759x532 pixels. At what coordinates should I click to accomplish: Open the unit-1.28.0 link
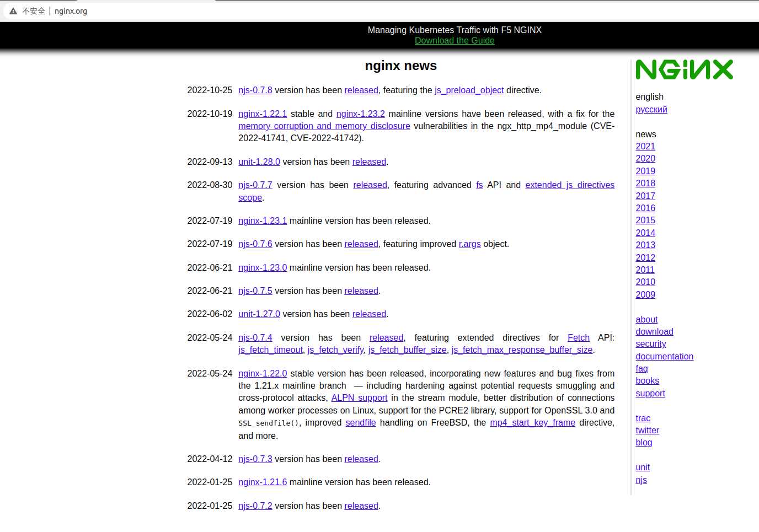point(259,162)
